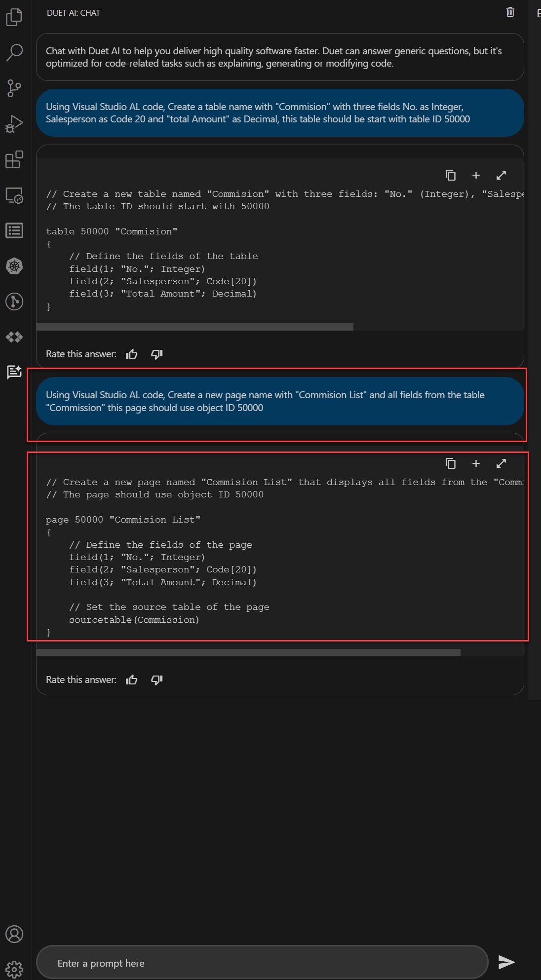This screenshot has height=980, width=541.
Task: Expand the Commision table code block
Action: tap(501, 175)
